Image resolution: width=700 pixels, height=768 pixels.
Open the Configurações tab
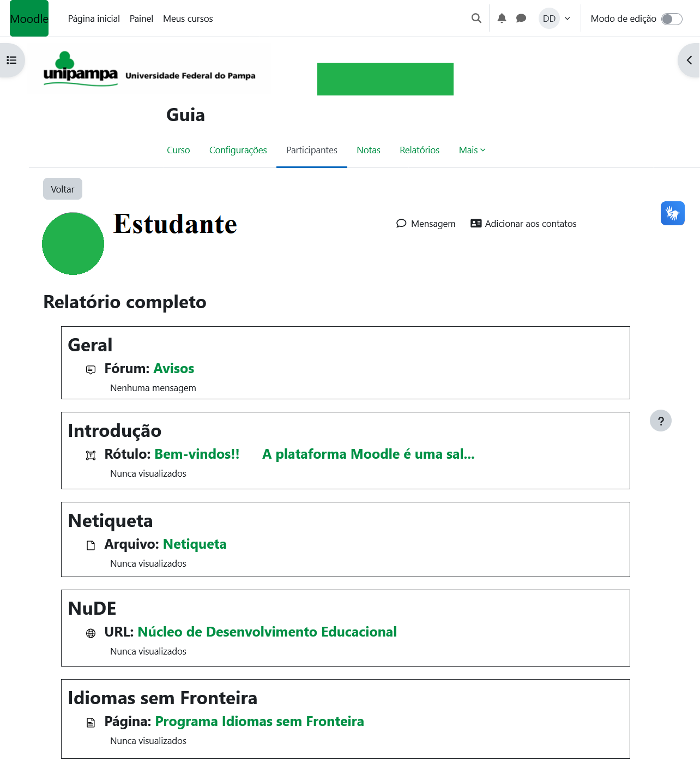[x=238, y=150]
